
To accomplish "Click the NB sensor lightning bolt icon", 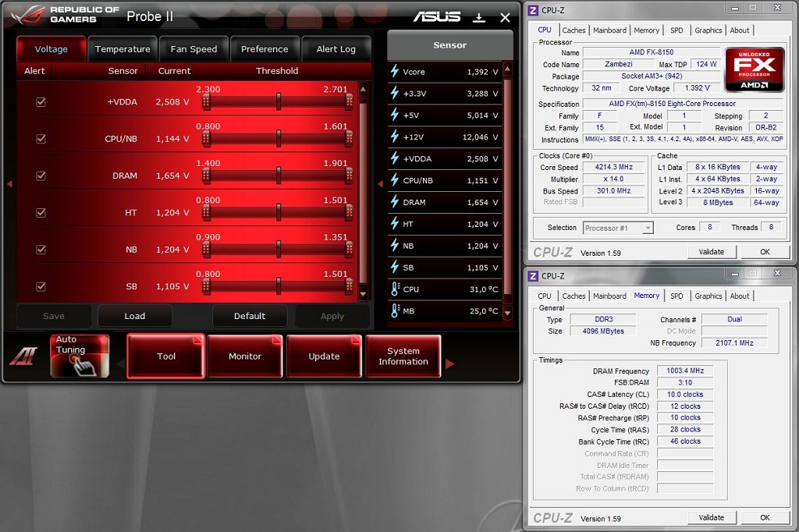I will pyautogui.click(x=394, y=246).
